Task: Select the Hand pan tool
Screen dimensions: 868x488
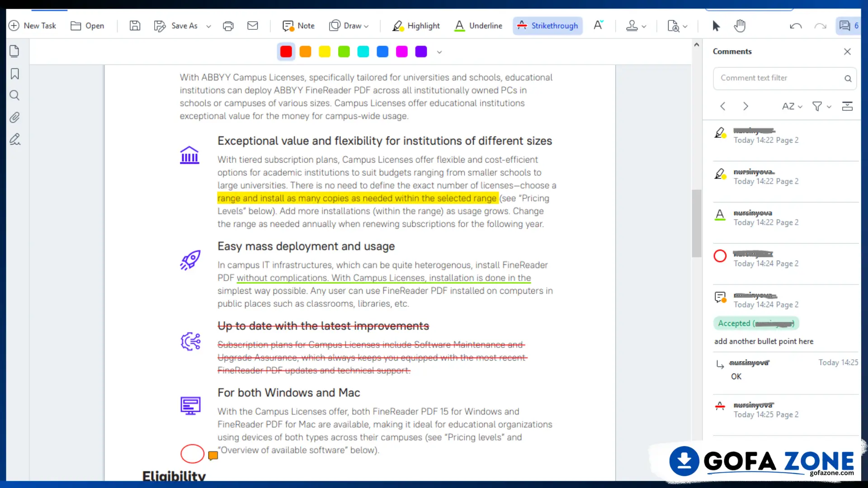Action: [x=740, y=26]
